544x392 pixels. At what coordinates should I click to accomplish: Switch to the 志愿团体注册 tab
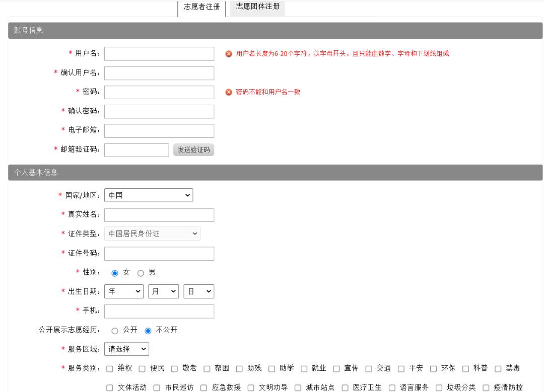(257, 8)
